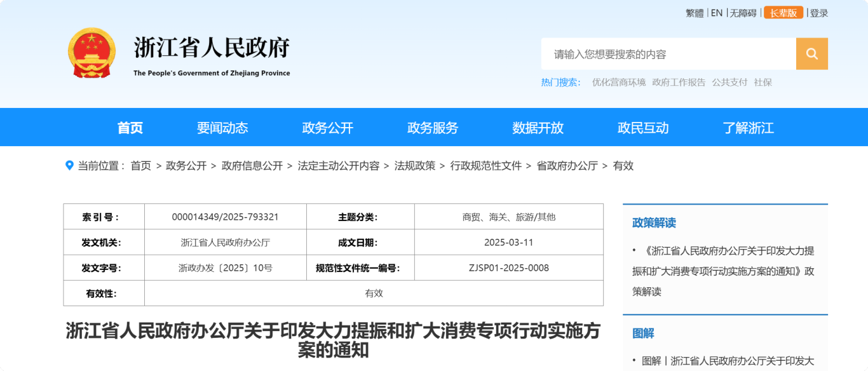Click the 发文机关 label cell
Image resolution: width=868 pixels, height=371 pixels.
pos(104,242)
